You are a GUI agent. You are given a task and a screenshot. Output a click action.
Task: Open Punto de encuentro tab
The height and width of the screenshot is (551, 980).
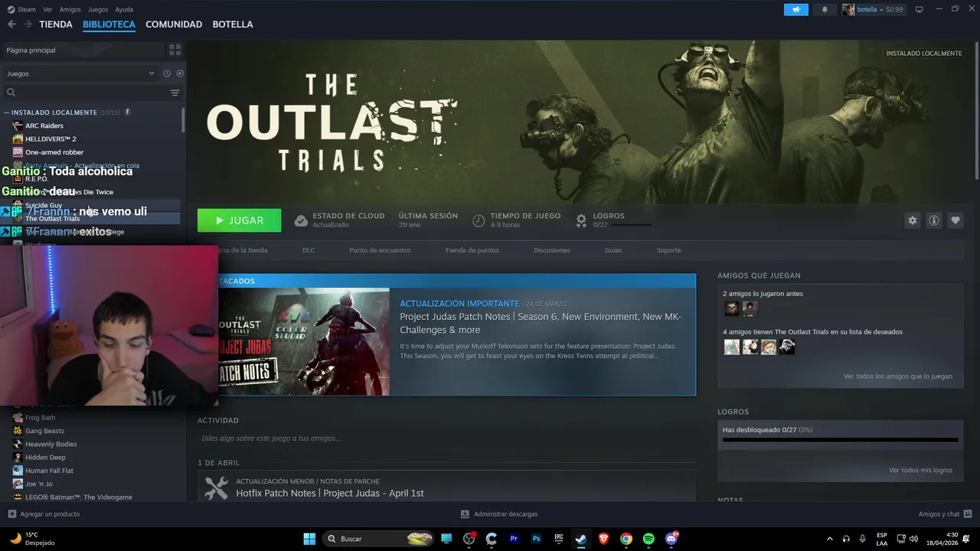click(x=380, y=250)
